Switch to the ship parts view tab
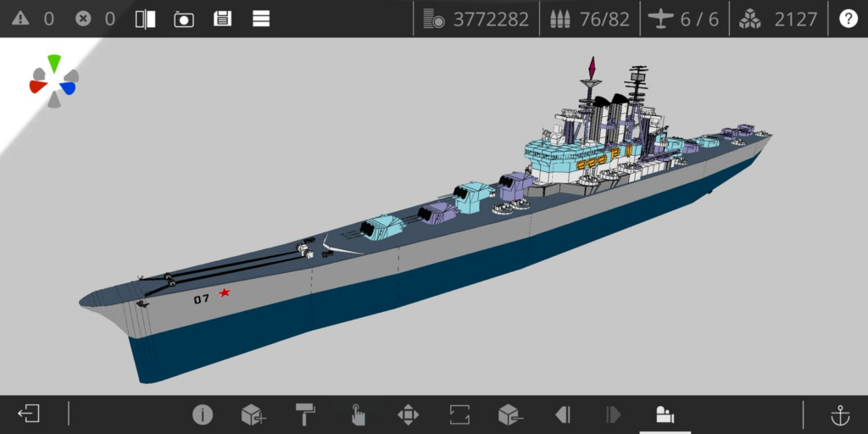The width and height of the screenshot is (868, 434). point(665,415)
